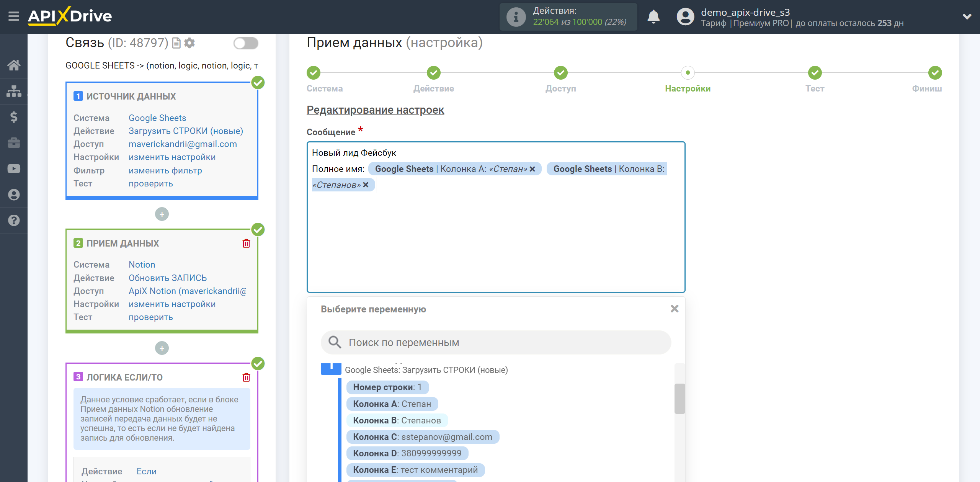Viewport: 980px width, 482px height.
Task: Click the variable list scrollbar thumb
Action: [679, 399]
